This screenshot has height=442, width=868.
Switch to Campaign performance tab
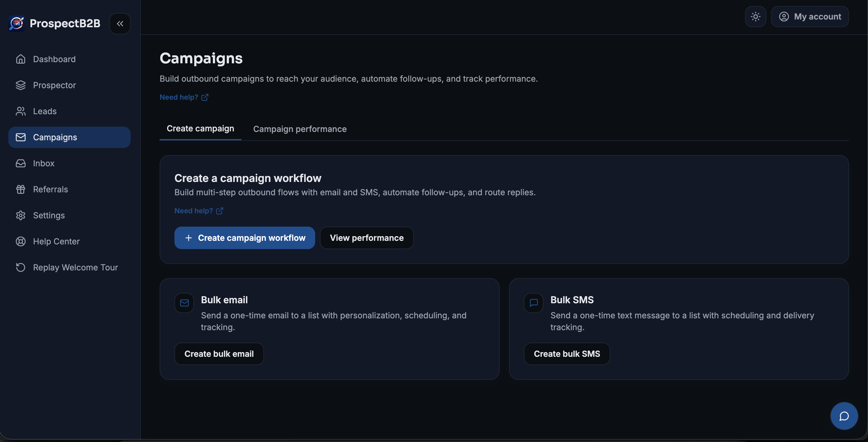point(299,129)
